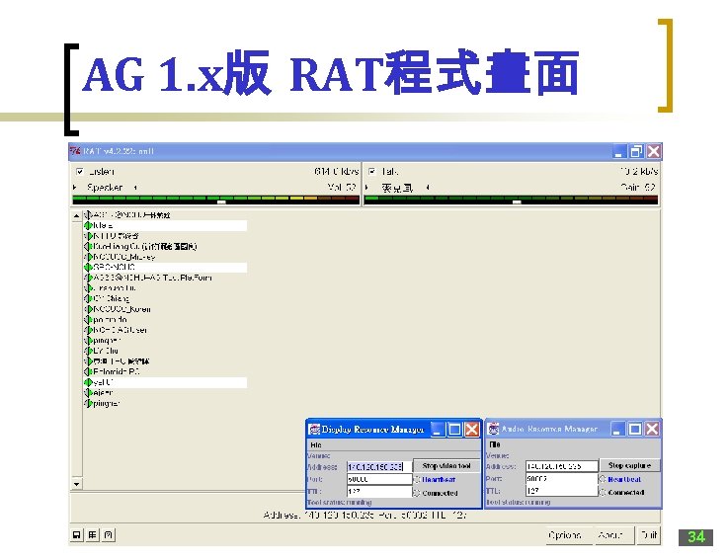
Task: Click the Gain value text
Action: click(638, 187)
